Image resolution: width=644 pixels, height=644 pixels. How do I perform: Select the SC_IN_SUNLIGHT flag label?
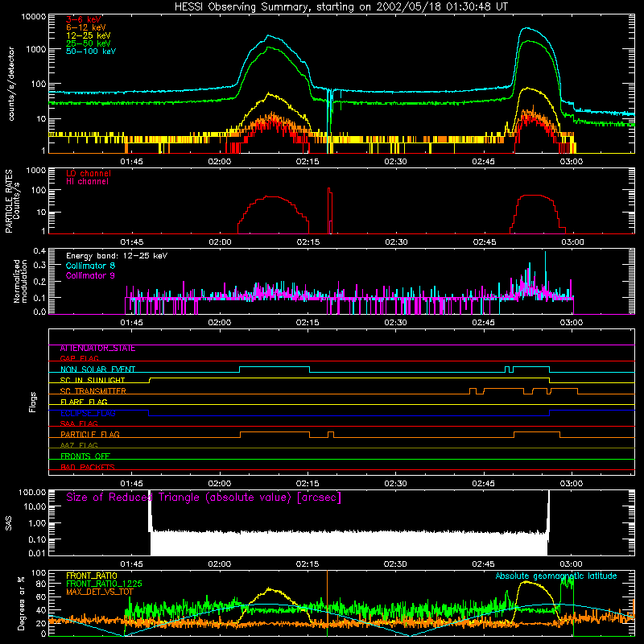tap(93, 380)
